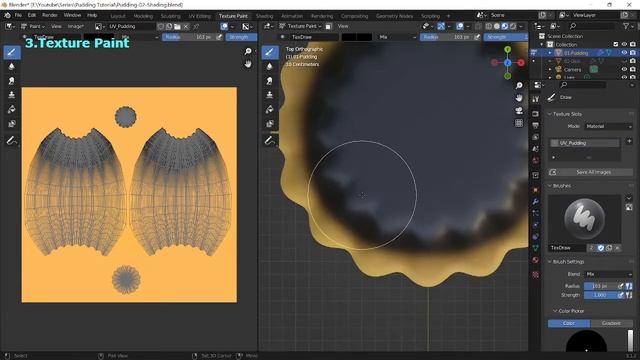The height and width of the screenshot is (360, 640).
Task: Click the Save All Images button
Action: tap(590, 172)
